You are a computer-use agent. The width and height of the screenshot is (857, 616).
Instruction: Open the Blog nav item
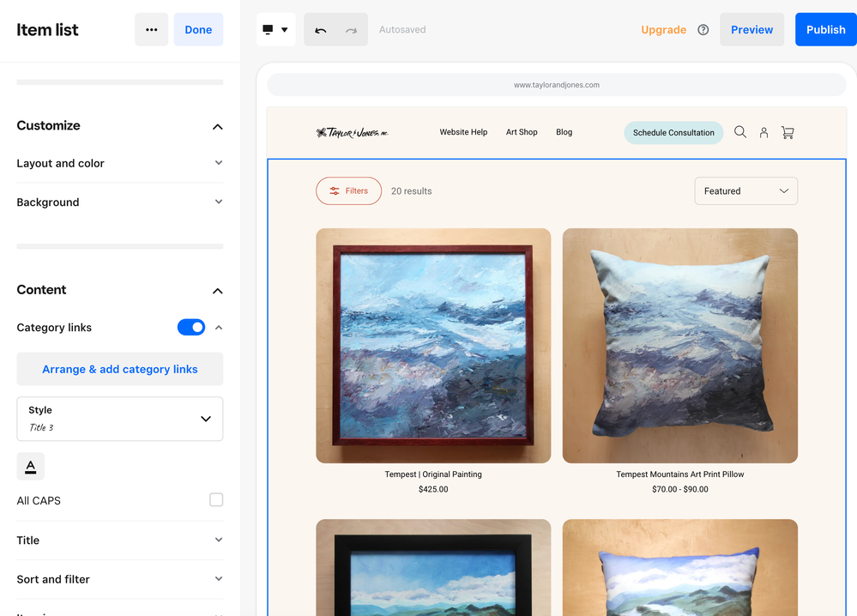(x=564, y=132)
